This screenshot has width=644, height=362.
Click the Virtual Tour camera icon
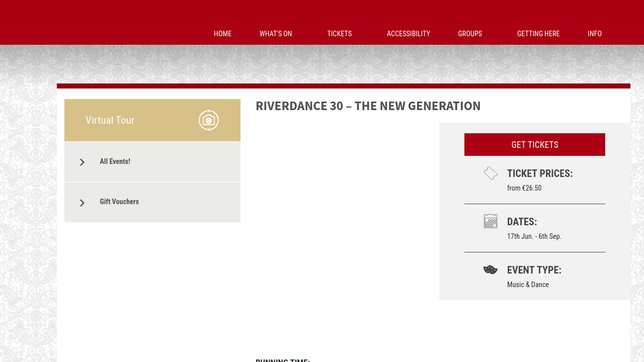(x=209, y=120)
